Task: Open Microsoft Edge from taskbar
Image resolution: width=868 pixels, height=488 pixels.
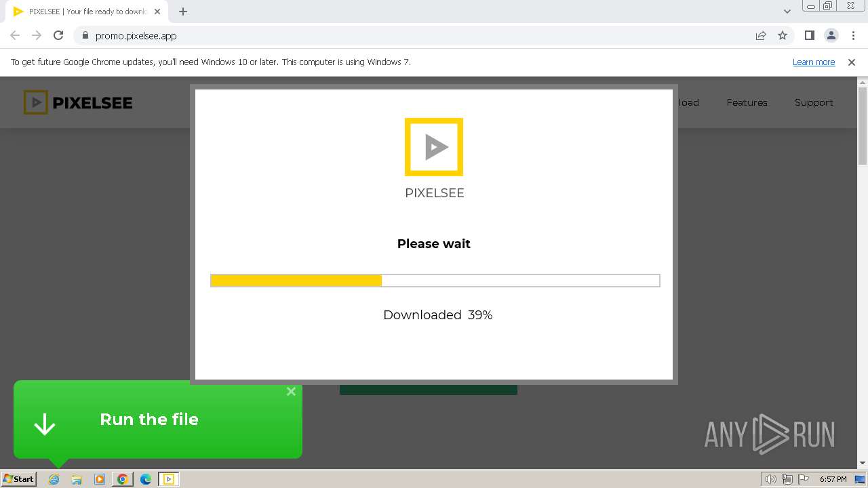Action: tap(146, 479)
